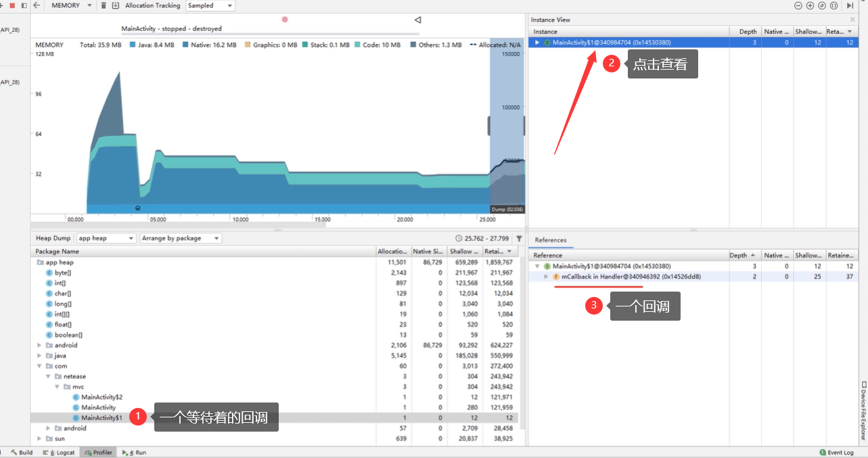Viewport: 868px width, 458px height.
Task: Stop the profiling session with red square
Action: click(12, 5)
